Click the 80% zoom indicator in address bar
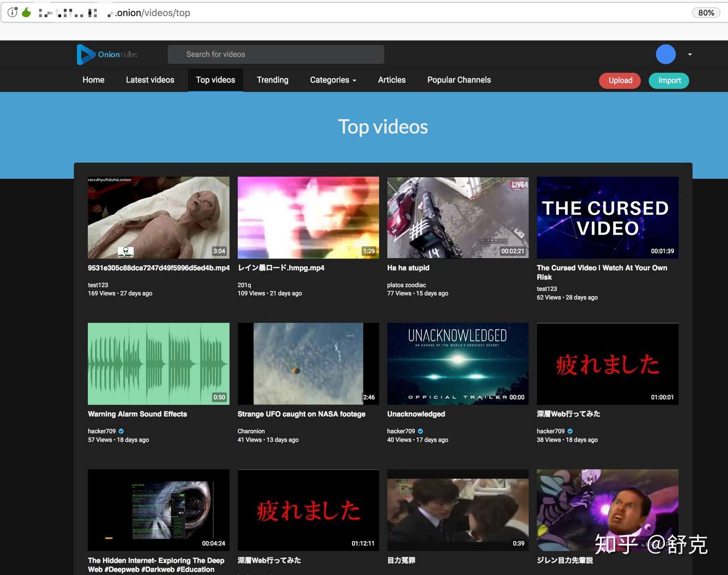The height and width of the screenshot is (575, 728). (706, 13)
